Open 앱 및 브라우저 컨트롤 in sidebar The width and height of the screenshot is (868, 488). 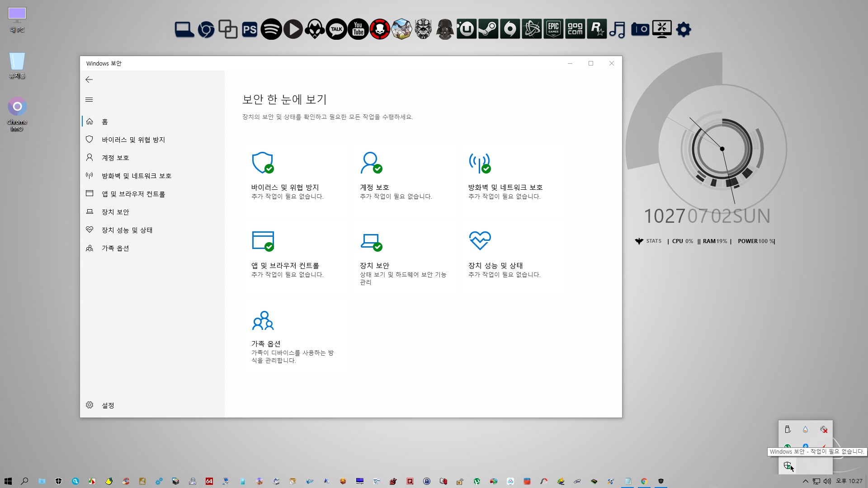tap(153, 194)
